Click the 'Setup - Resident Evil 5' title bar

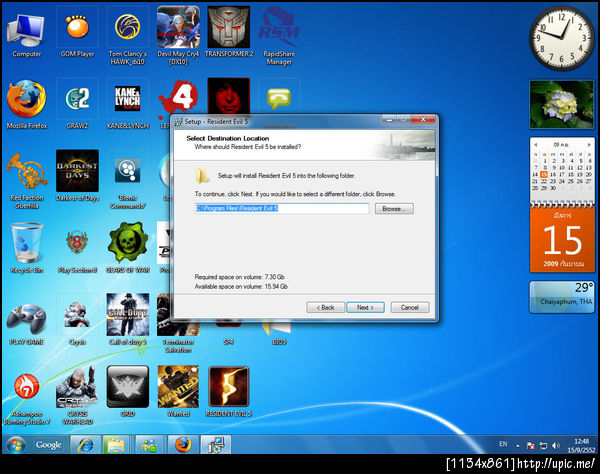click(x=276, y=121)
